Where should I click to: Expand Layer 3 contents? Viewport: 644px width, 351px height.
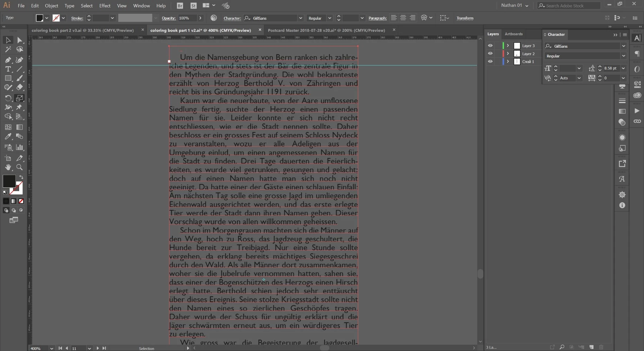coord(508,46)
